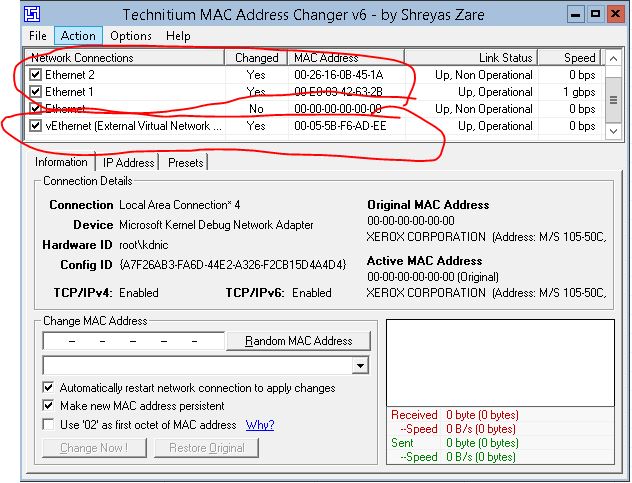
Task: Switch to the Information tab
Action: pos(61,162)
